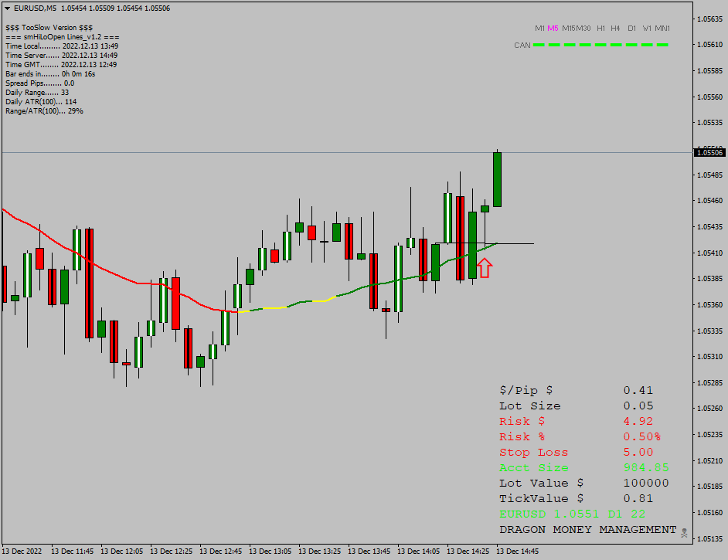Click the green 'Acct Size' label
This screenshot has width=728, height=560.
point(533,467)
